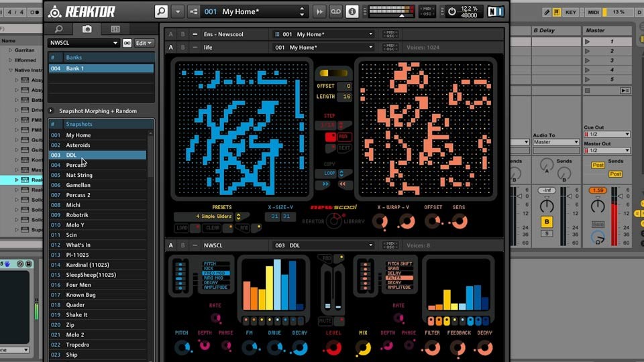Screen dimensions: 644x362
Task: Open the toolbar menu arrow next to search
Action: tap(178, 11)
